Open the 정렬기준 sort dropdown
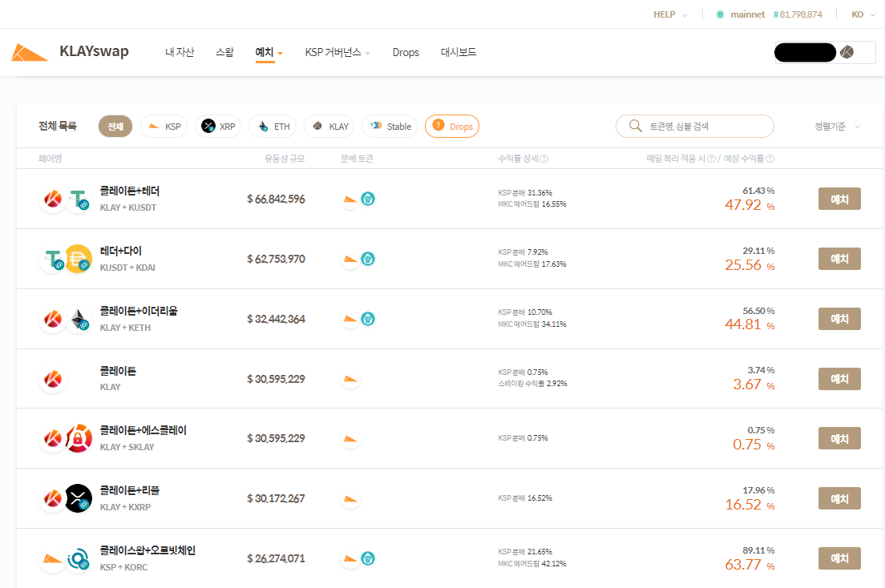Screen dimensions: 885x588 [837, 127]
